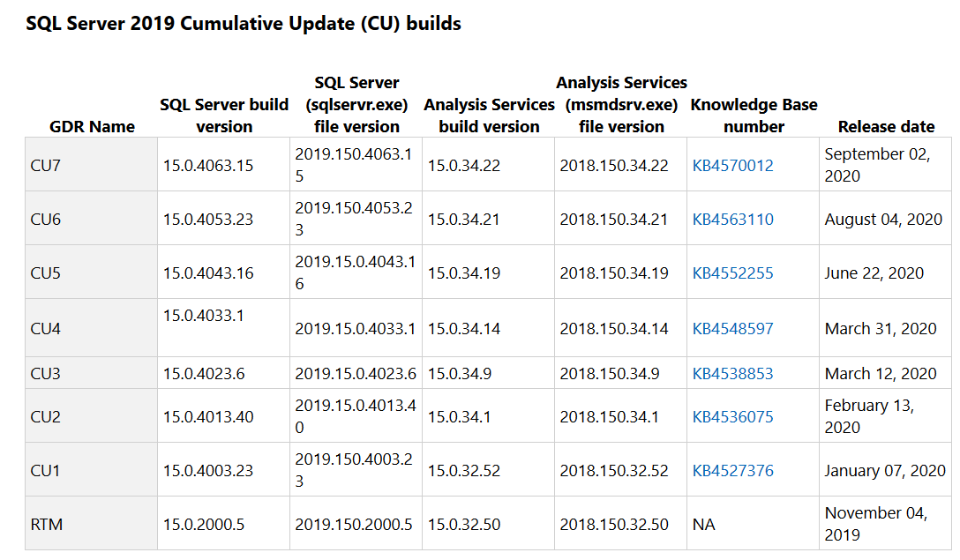Follow the KB4548597 link
The image size is (960, 560).
click(x=732, y=329)
